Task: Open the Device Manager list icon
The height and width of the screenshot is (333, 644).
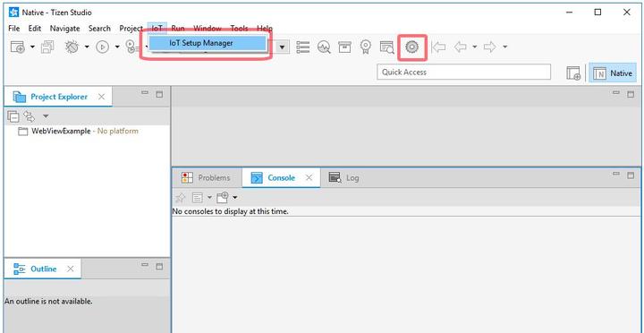Action: click(303, 47)
